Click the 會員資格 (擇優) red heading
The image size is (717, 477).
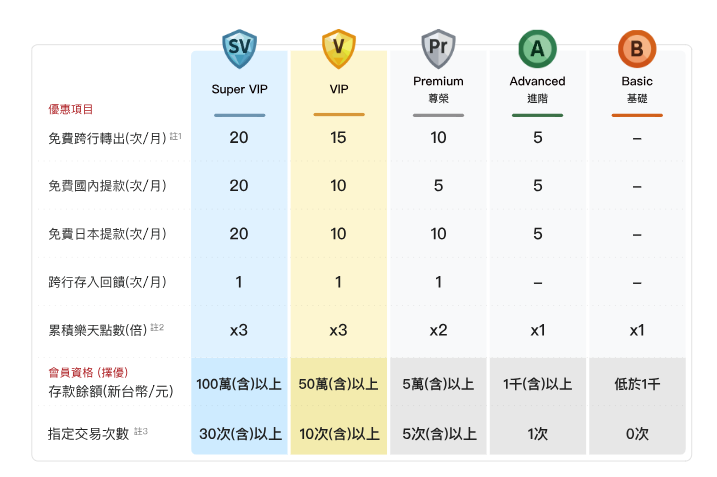88,372
